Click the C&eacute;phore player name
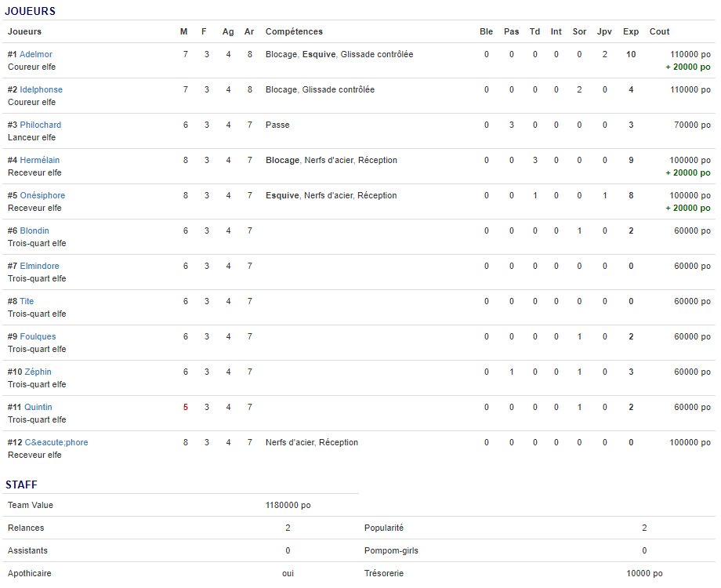Screen dimensions: 721x588 [56, 442]
